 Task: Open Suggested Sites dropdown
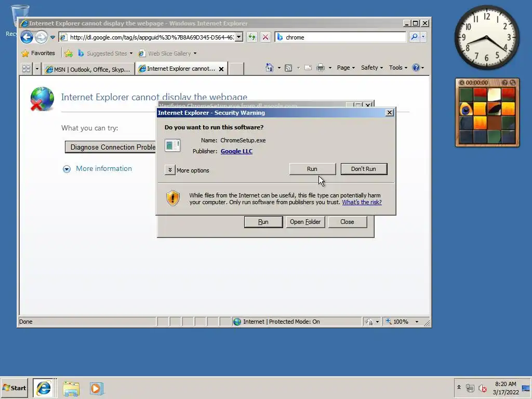105,54
